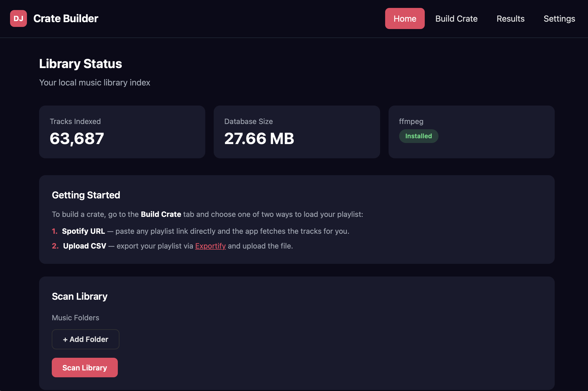Open the Exportify link
The image size is (588, 391).
[210, 246]
